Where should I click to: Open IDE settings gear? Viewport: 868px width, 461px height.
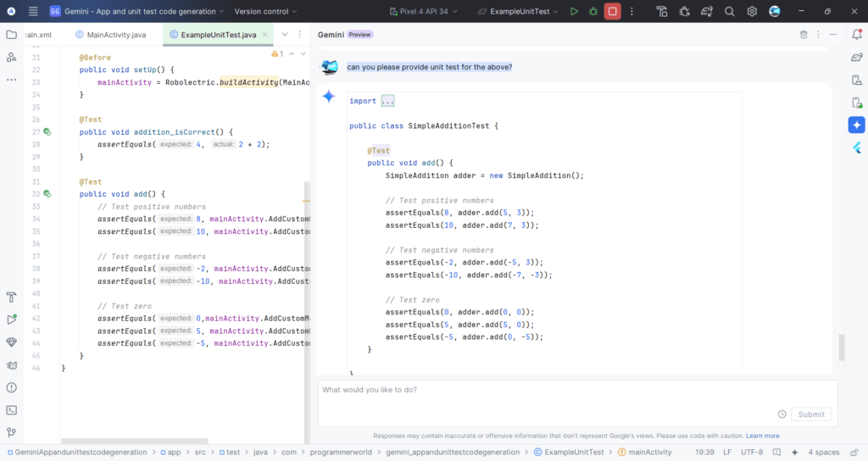tap(752, 11)
